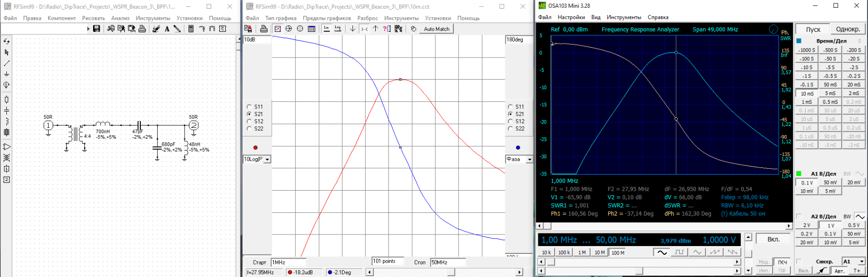Click the Авт. sync button
Viewport: 868px width, 277px height.
[839, 271]
